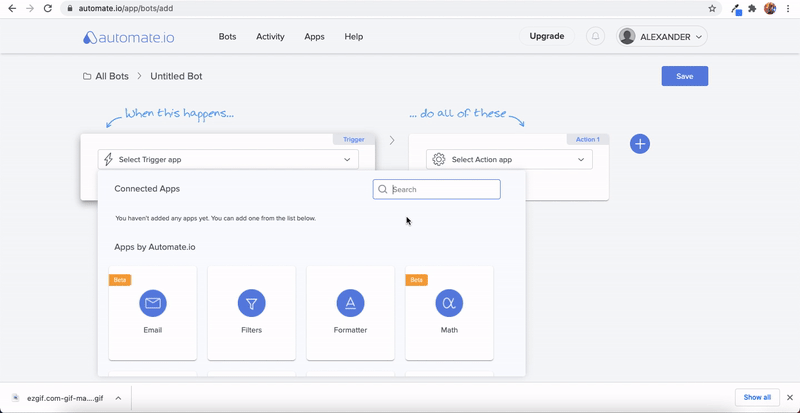Click the Trigger label tag

coord(354,139)
